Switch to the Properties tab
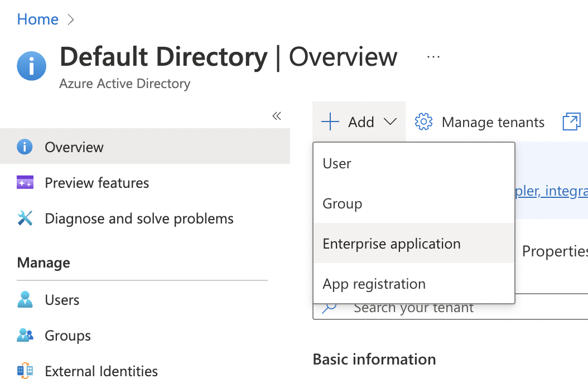 (554, 251)
